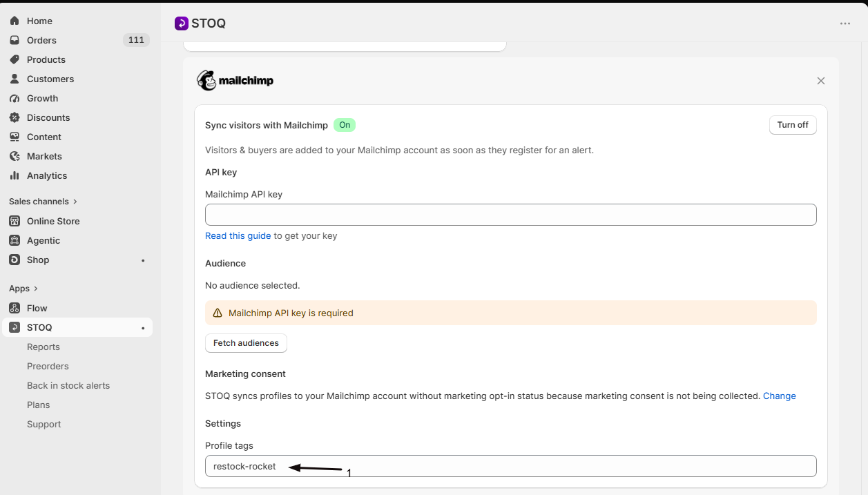
Task: Click the Orders inbox icon
Action: (x=15, y=40)
